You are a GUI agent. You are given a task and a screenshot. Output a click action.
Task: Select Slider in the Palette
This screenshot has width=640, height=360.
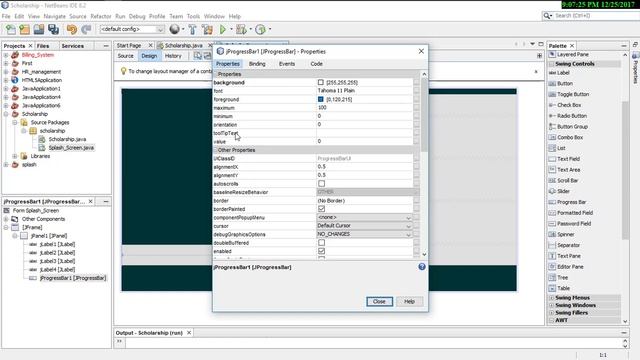point(563,191)
